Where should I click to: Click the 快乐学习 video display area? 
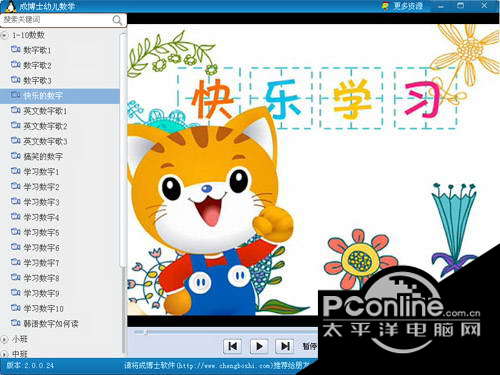coord(313,170)
